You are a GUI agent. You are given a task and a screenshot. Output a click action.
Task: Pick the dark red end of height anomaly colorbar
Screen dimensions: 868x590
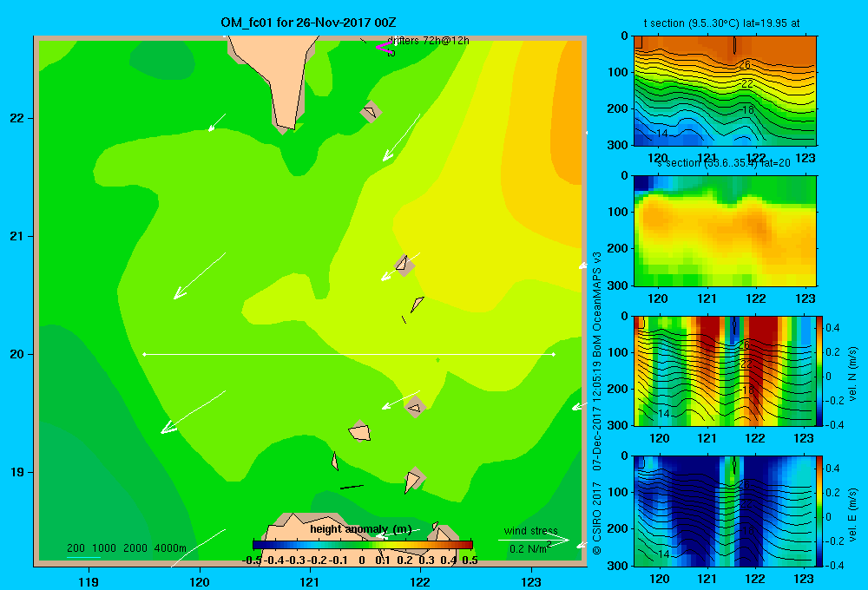click(x=467, y=545)
